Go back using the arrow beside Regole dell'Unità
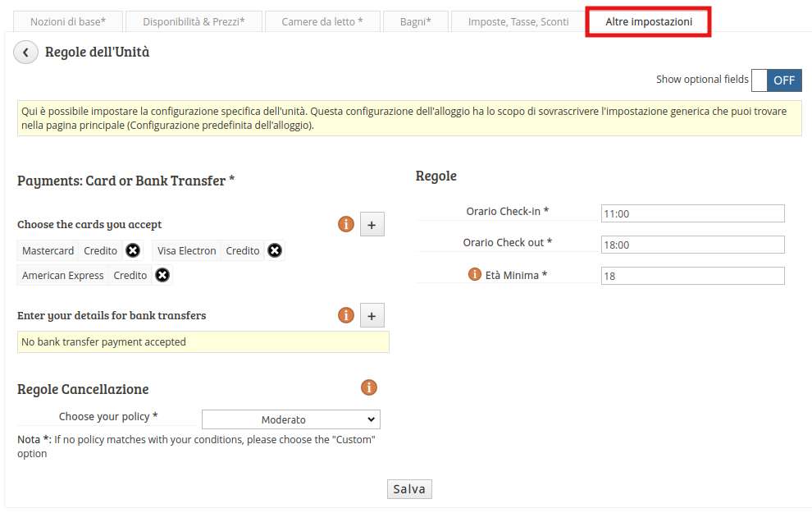 tap(25, 53)
